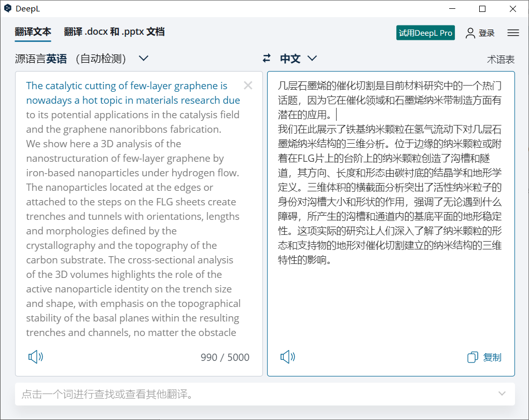Minimize the DeepL window
This screenshot has height=420, width=529.
click(x=452, y=9)
